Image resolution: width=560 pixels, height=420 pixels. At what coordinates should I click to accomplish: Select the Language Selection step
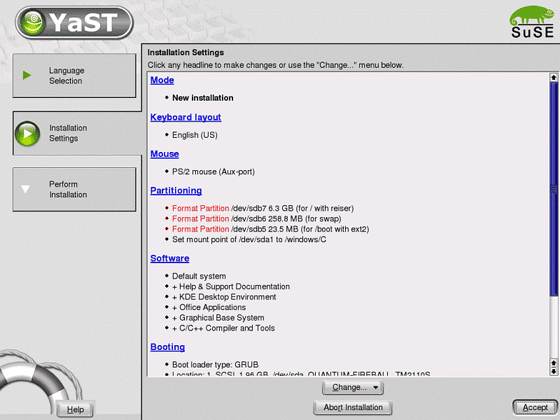pos(74,75)
